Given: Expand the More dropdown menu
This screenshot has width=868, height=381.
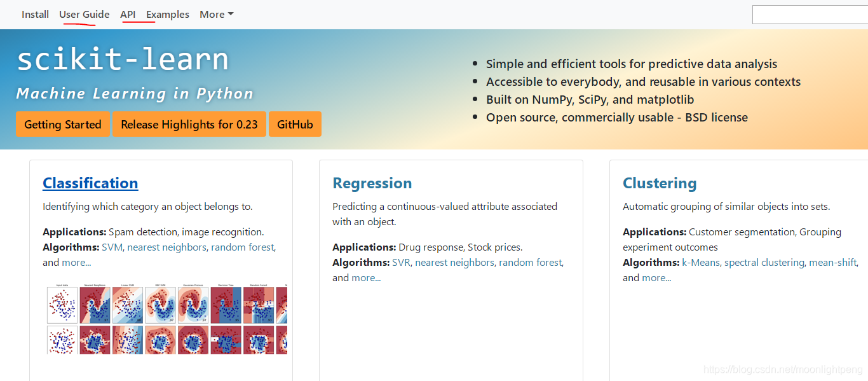Looking at the screenshot, I should [x=217, y=14].
